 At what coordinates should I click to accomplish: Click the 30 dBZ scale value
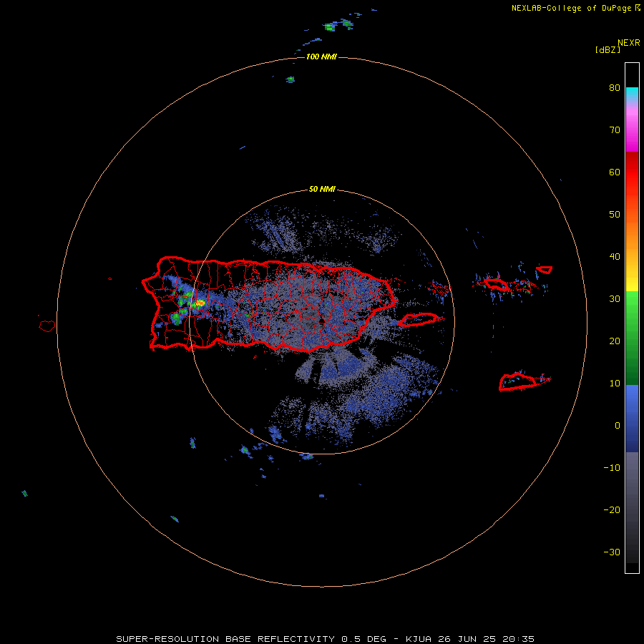tap(615, 299)
